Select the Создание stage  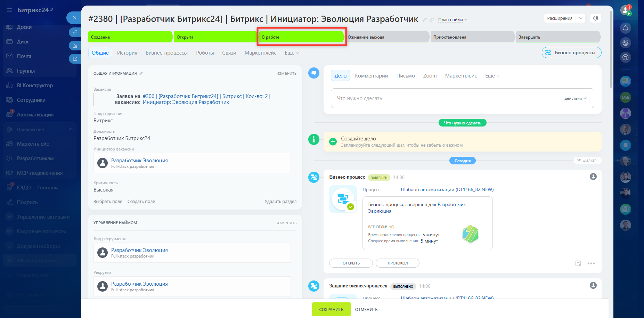[130, 37]
